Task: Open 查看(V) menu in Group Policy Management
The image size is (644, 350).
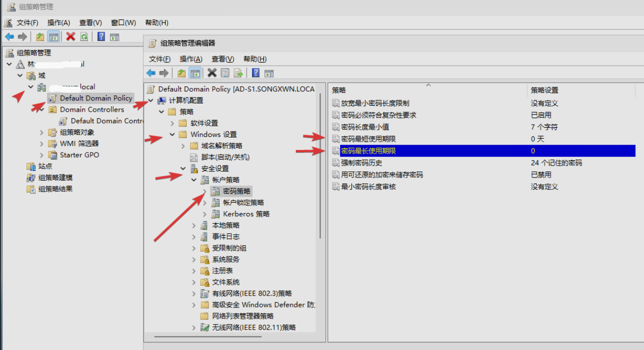Action: click(x=90, y=23)
